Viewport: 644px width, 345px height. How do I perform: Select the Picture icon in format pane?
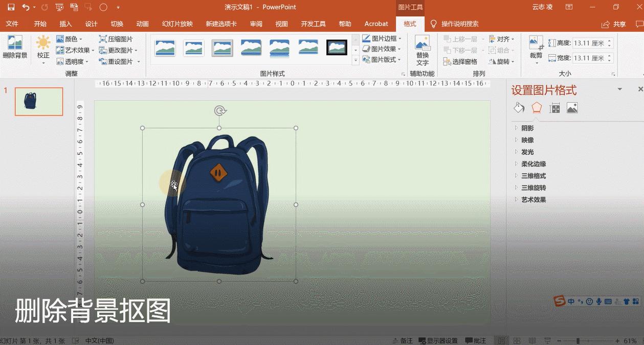572,107
